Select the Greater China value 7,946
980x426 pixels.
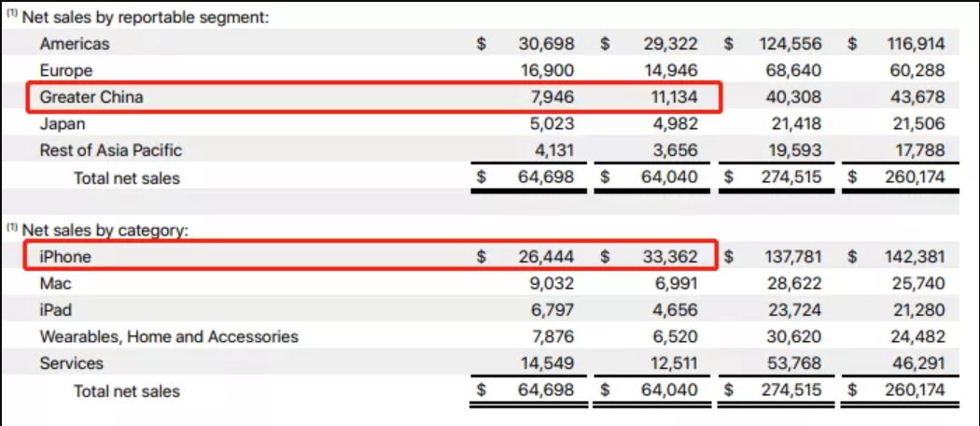[x=553, y=96]
